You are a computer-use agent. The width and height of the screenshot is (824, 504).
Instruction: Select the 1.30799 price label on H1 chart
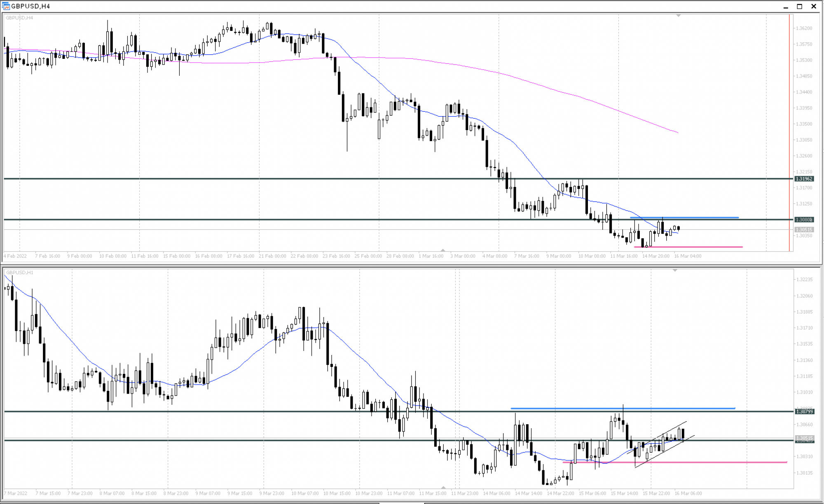[x=804, y=411]
